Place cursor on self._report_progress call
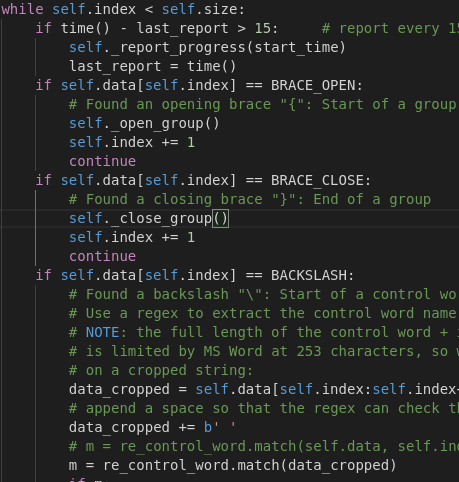459x482 pixels. pyautogui.click(x=207, y=47)
